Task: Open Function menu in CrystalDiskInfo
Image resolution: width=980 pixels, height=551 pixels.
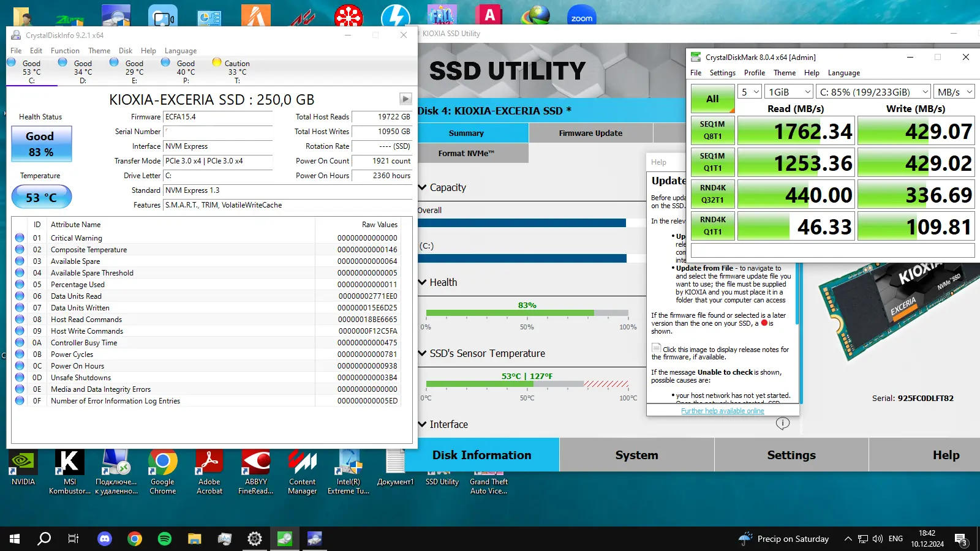Action: click(x=65, y=51)
